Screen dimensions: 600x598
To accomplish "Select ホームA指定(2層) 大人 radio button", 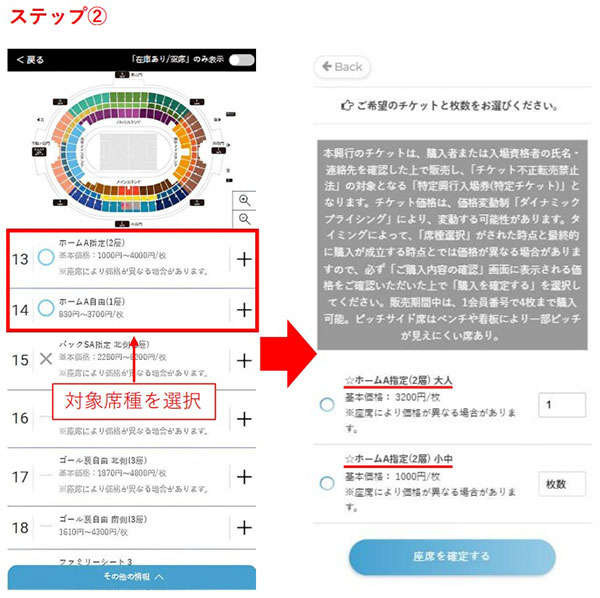I will [x=327, y=404].
